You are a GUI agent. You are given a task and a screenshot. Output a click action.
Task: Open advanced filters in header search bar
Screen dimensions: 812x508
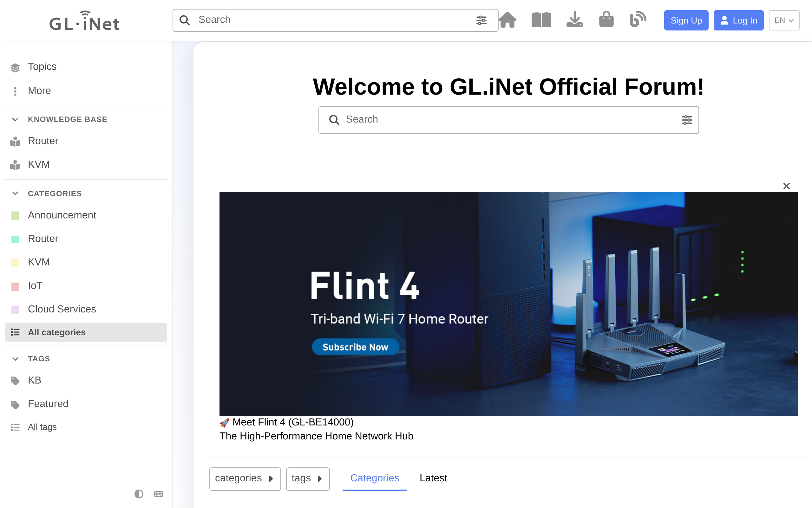point(481,20)
